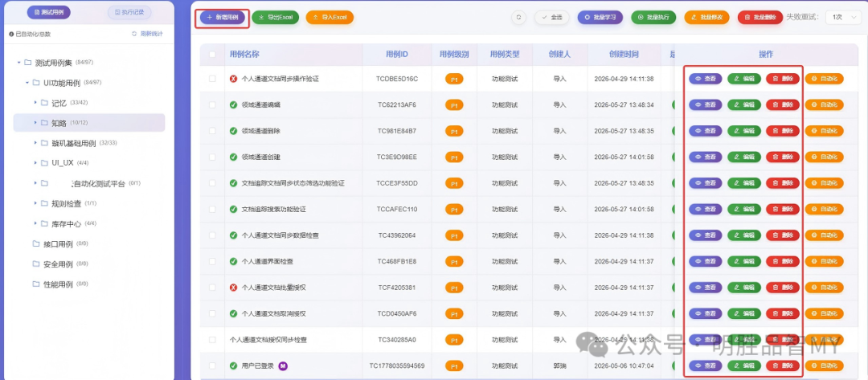868x380 pixels.
Task: Check the box for case TCCE3F55DD
Action: coord(212,183)
